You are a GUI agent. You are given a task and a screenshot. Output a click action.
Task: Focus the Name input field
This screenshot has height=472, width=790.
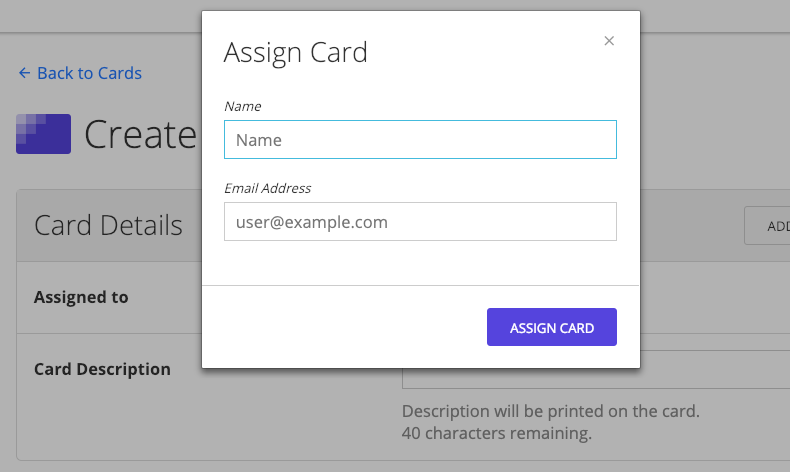[420, 140]
